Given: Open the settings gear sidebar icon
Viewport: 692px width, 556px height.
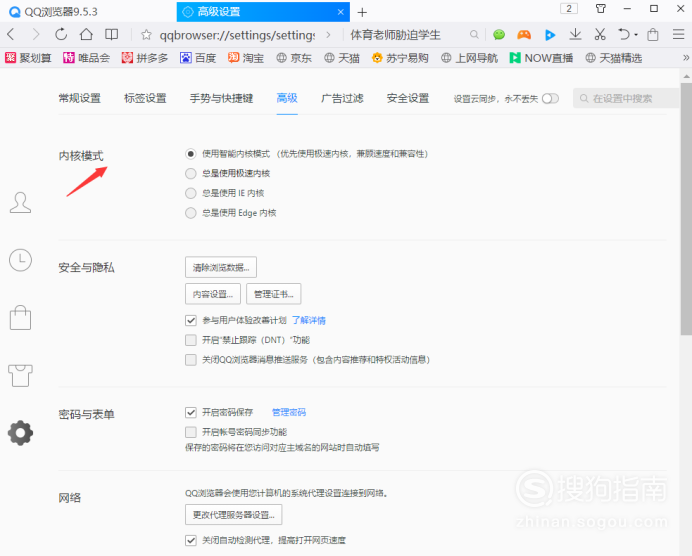Looking at the screenshot, I should tap(20, 433).
